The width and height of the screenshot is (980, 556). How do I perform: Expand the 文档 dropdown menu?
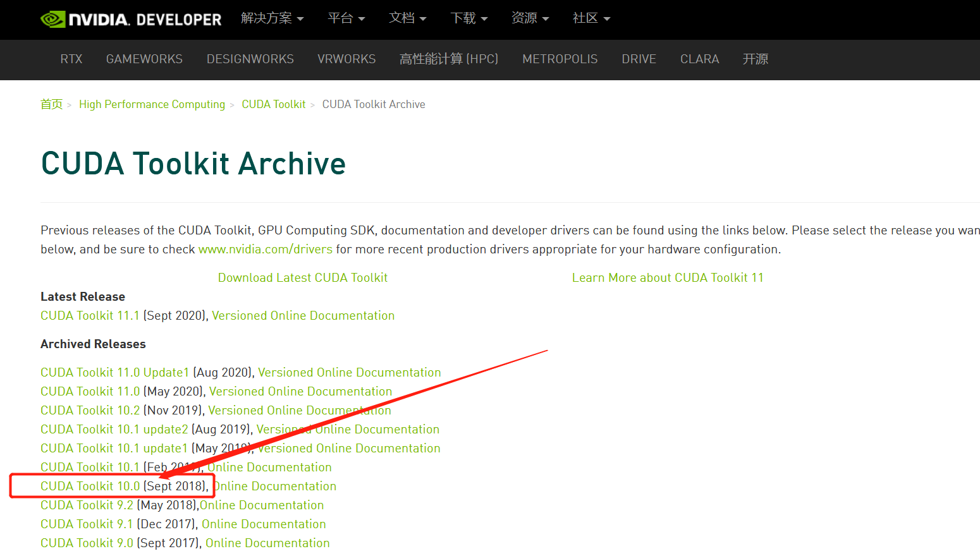(x=408, y=18)
